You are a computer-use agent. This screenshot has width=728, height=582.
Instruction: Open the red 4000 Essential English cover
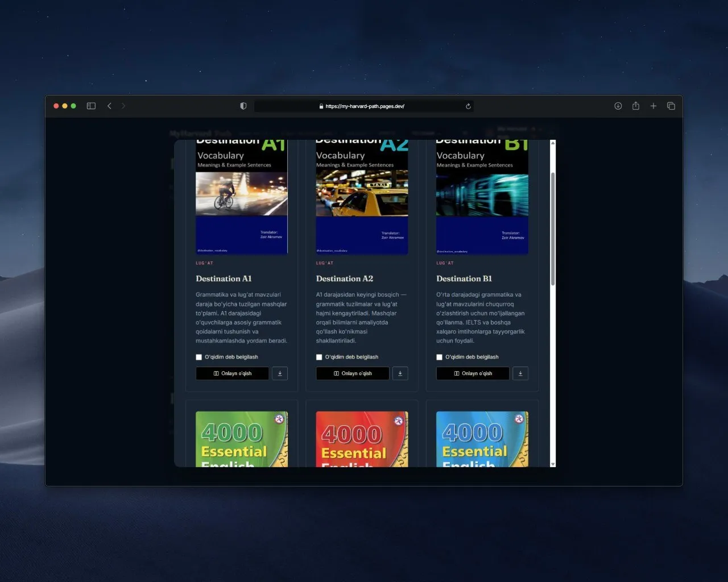click(362, 439)
